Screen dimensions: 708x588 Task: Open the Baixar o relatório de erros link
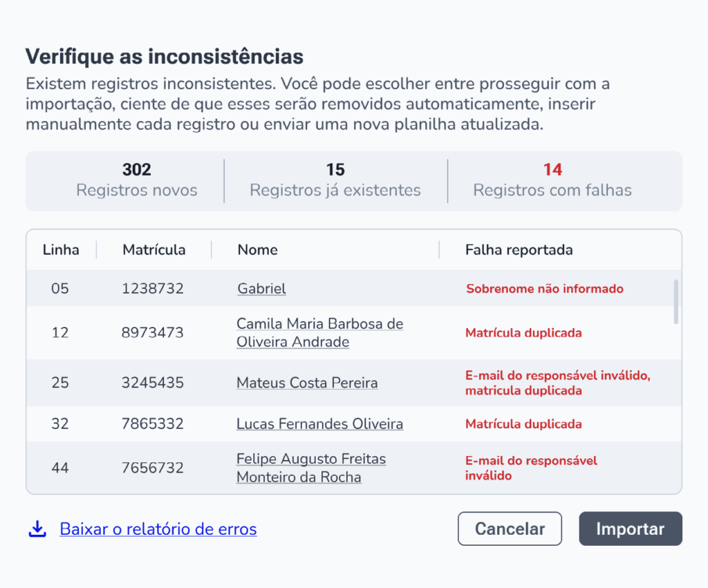158,529
